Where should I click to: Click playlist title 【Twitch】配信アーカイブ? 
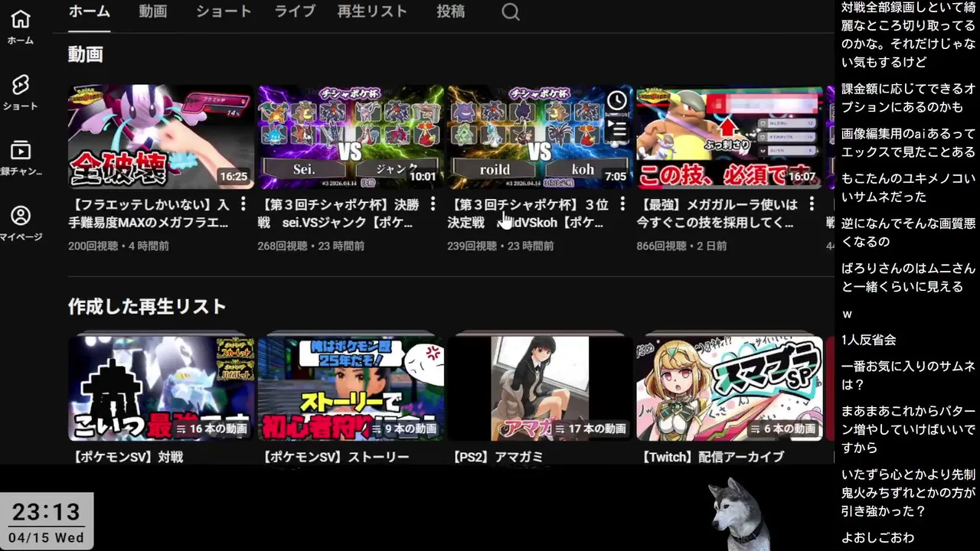(x=710, y=457)
